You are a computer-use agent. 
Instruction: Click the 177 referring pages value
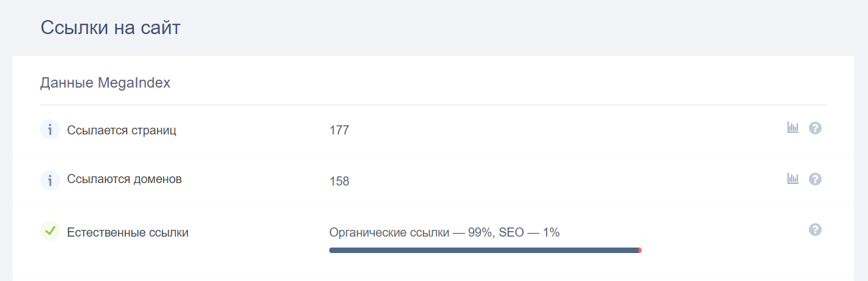[x=339, y=130]
